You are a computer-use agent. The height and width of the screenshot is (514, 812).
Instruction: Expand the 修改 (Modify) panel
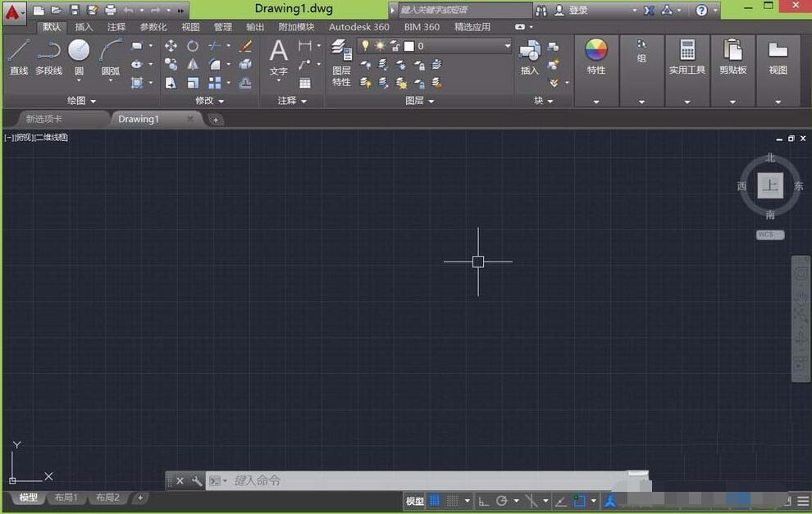point(209,100)
